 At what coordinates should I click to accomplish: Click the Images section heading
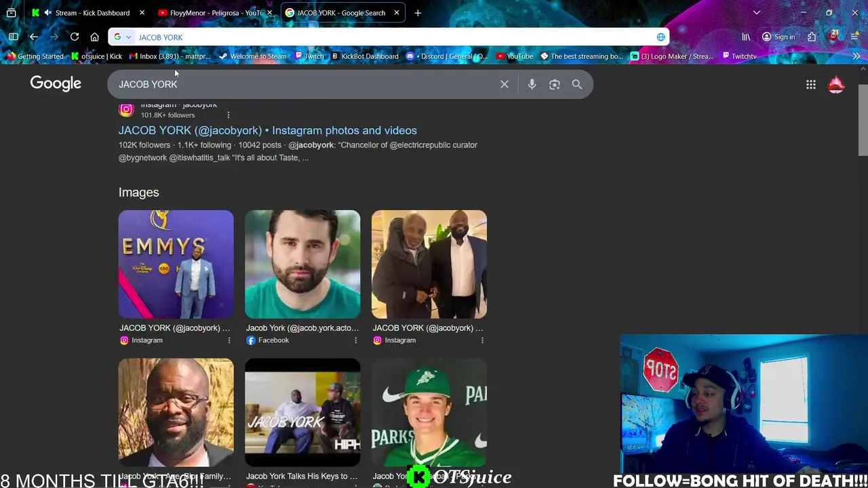point(139,192)
